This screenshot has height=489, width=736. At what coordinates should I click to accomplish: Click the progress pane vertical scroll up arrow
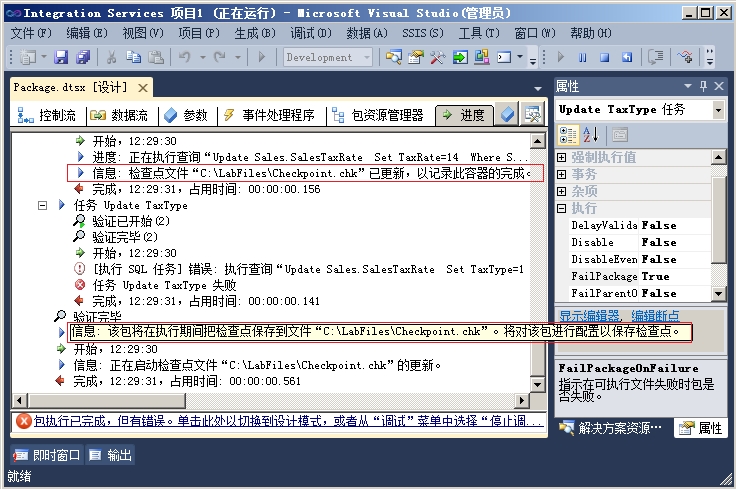[x=537, y=141]
